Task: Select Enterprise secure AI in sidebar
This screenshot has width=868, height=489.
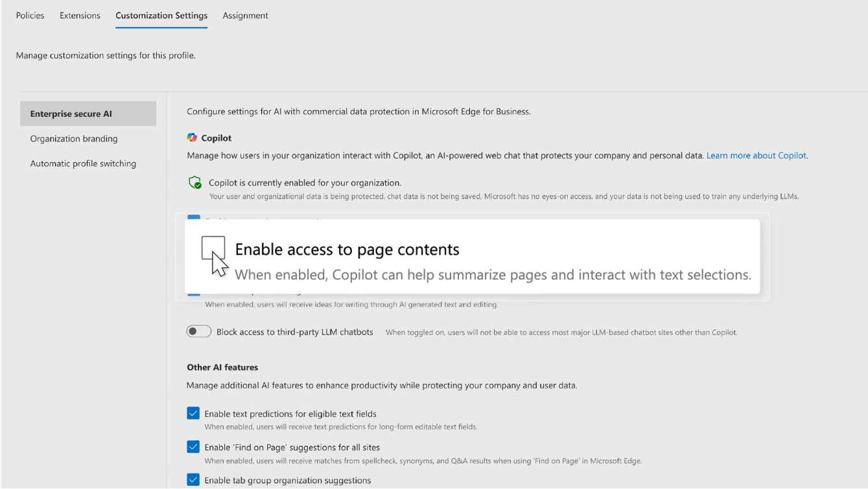Action: [88, 113]
